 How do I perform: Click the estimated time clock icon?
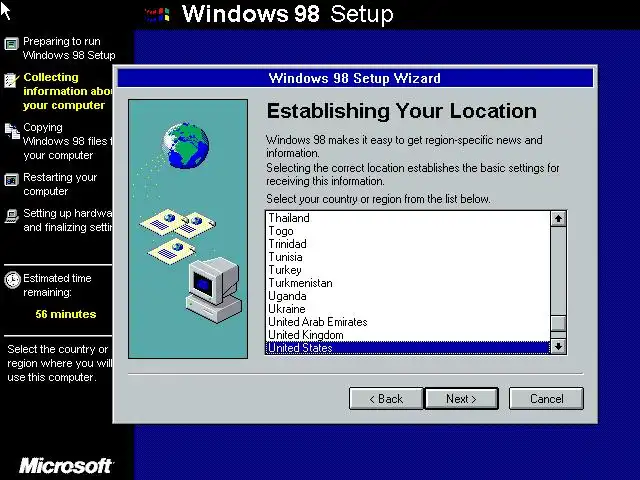pos(12,280)
